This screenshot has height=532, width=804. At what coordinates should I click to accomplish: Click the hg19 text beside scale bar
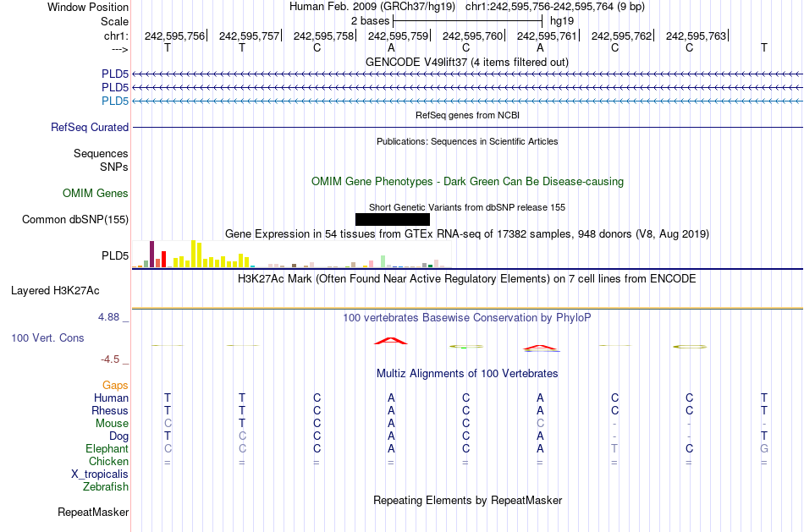click(x=562, y=21)
